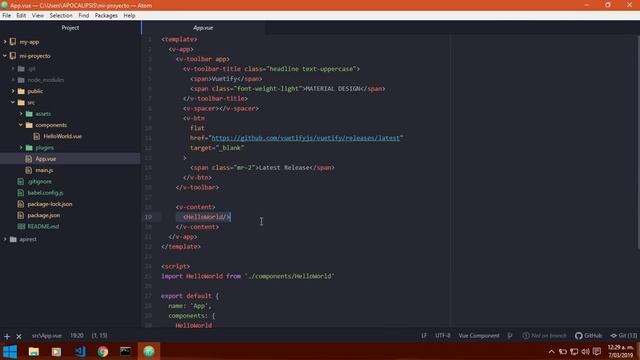Viewport: 640px width, 360px height.
Task: Open the Git (13) panel
Action: pos(623,336)
